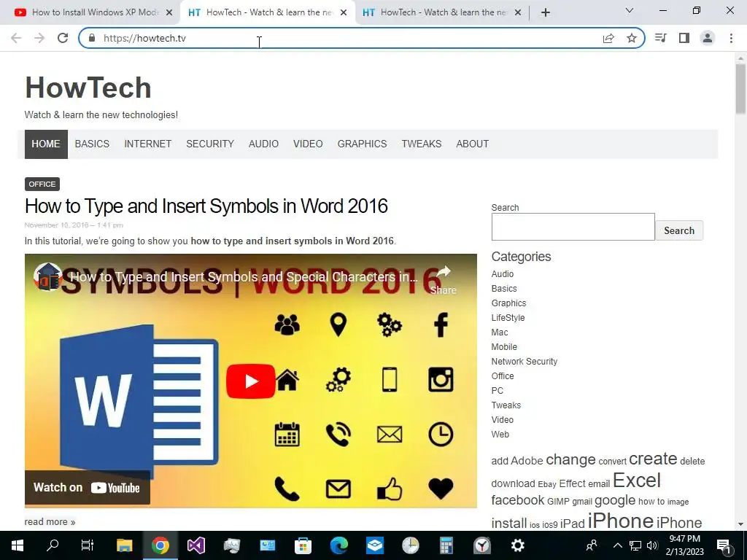The height and width of the screenshot is (560, 747).
Task: Click Watch on YouTube button
Action: 88,488
